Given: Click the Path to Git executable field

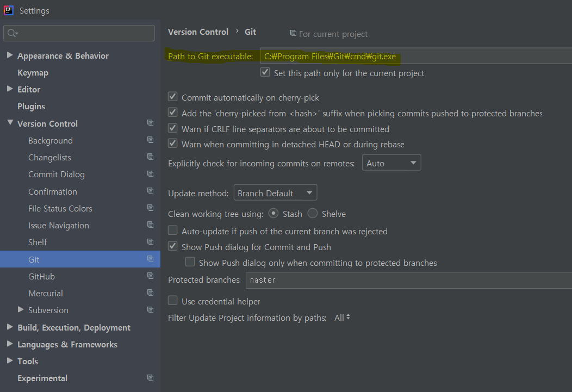Looking at the screenshot, I should coord(416,56).
